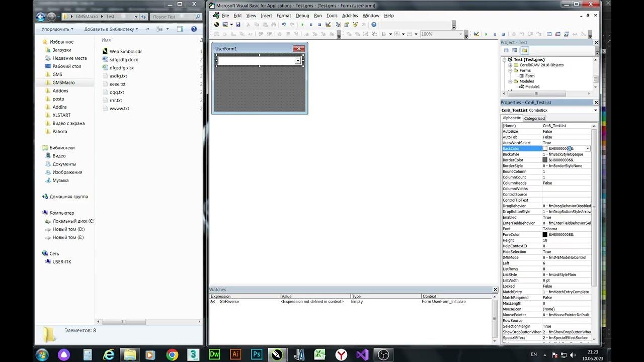The image size is (644, 362).
Task: Click the Reset (stop) icon in Standard toolbar
Action: tap(319, 25)
